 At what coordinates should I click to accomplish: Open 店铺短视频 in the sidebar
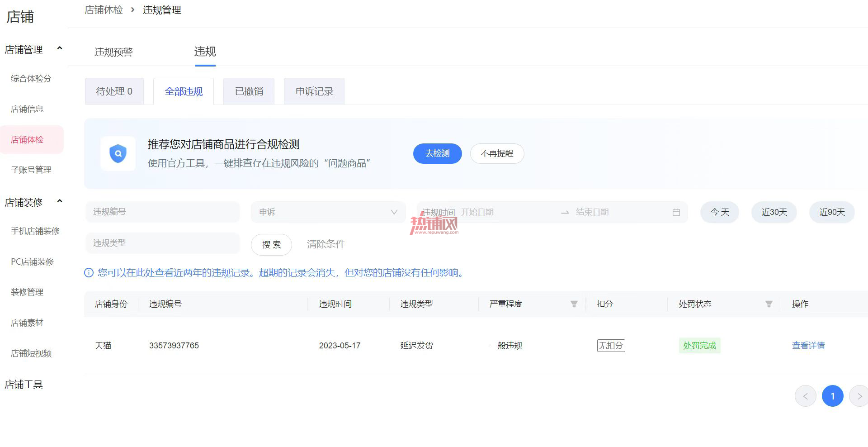click(x=31, y=353)
